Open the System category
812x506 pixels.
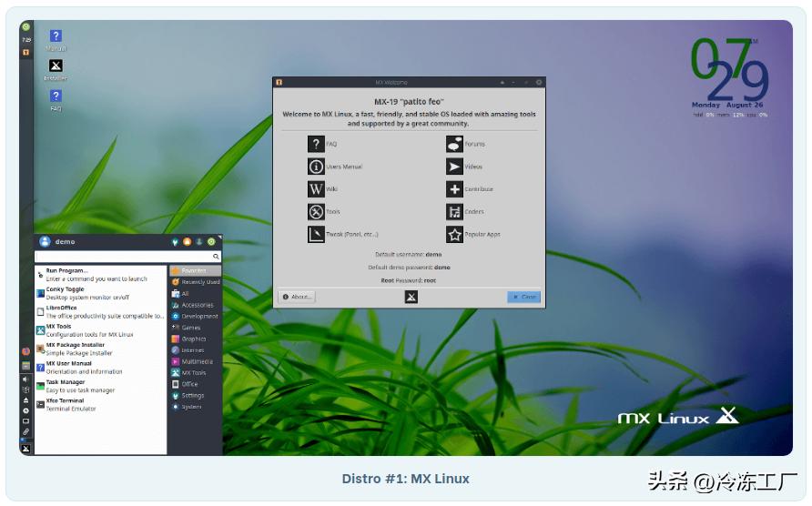point(195,407)
